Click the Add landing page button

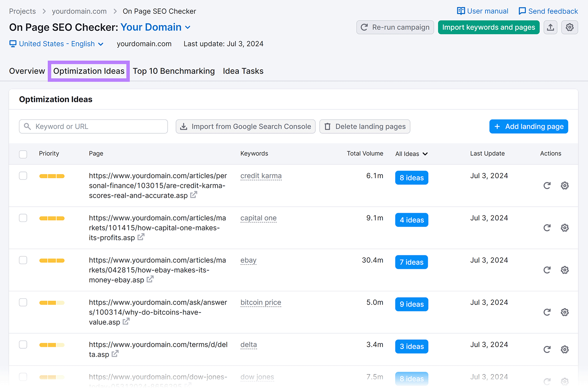point(528,126)
